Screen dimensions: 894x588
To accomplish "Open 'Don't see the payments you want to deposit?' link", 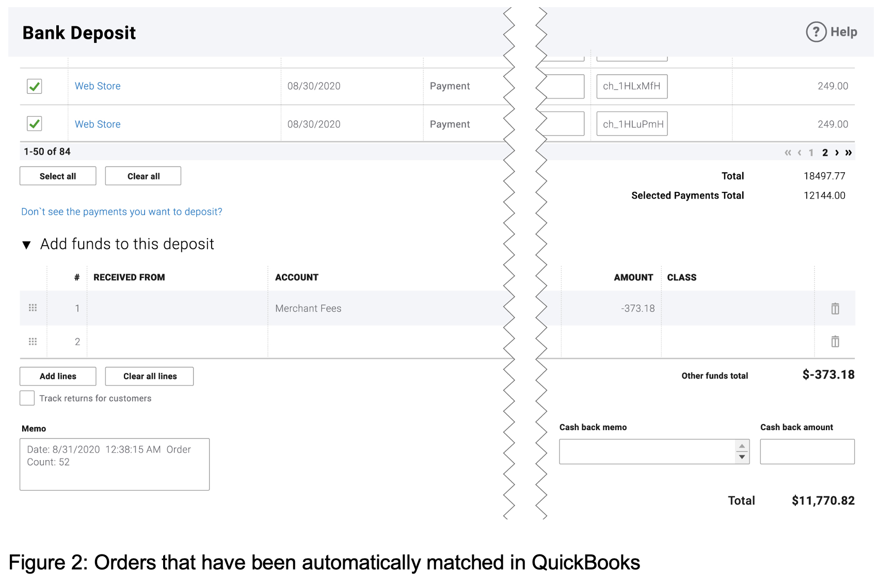I will (122, 212).
